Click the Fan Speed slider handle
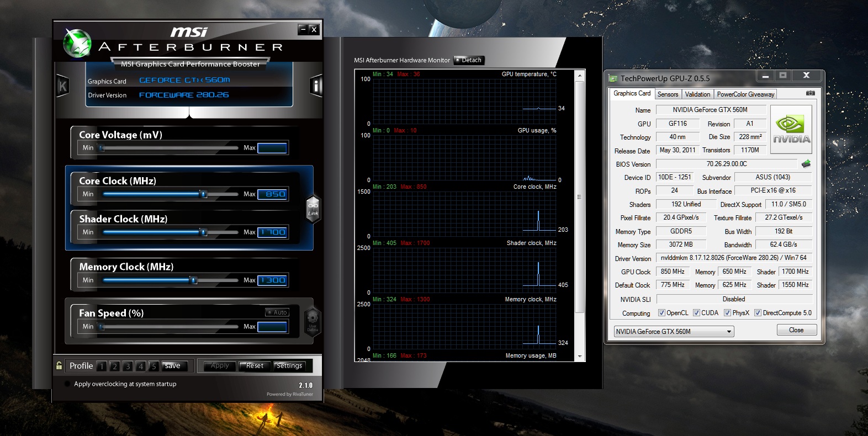 point(101,327)
